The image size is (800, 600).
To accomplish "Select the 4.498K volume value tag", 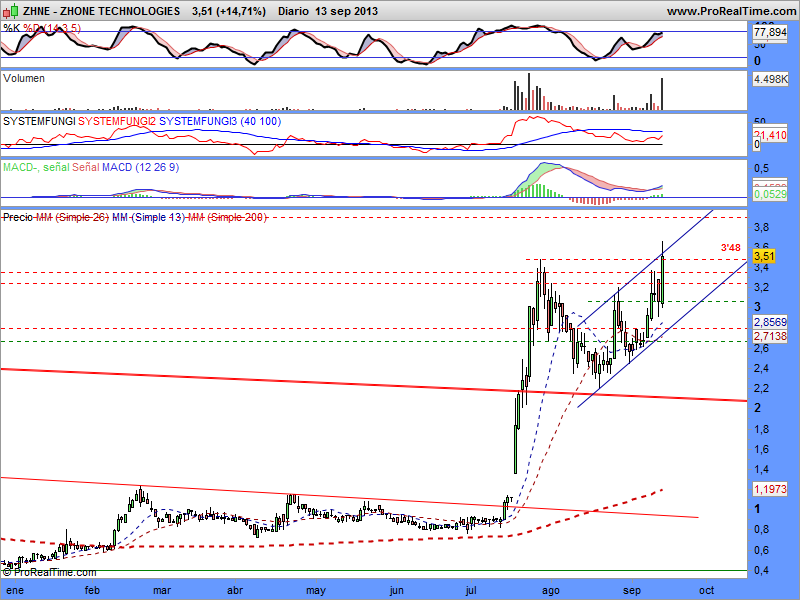I will 770,79.
